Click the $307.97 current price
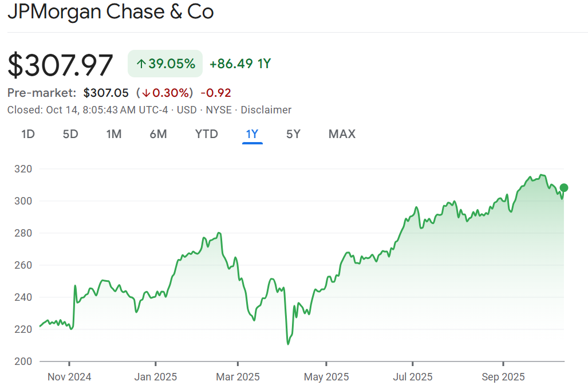588x389 pixels. [x=60, y=65]
